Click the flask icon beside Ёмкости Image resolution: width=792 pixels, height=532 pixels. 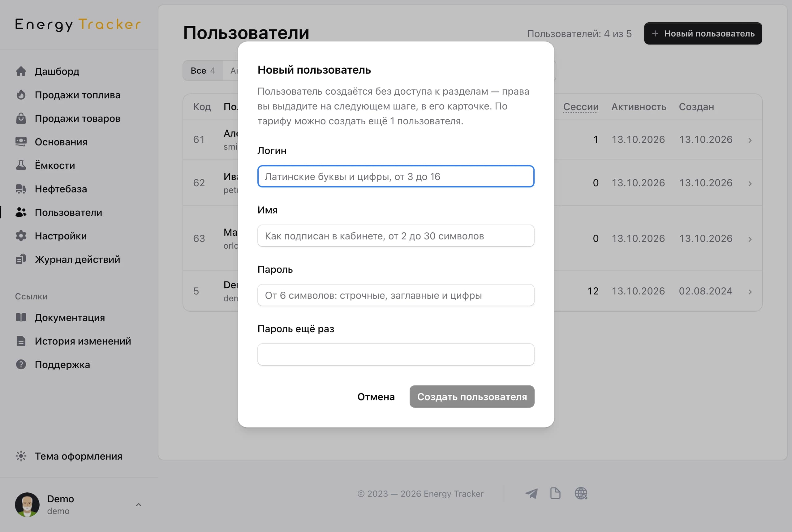click(x=21, y=165)
